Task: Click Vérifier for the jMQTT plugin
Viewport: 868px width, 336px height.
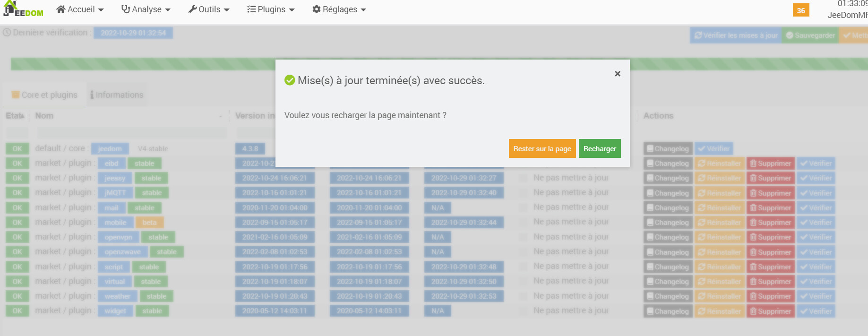Action: [816, 193]
